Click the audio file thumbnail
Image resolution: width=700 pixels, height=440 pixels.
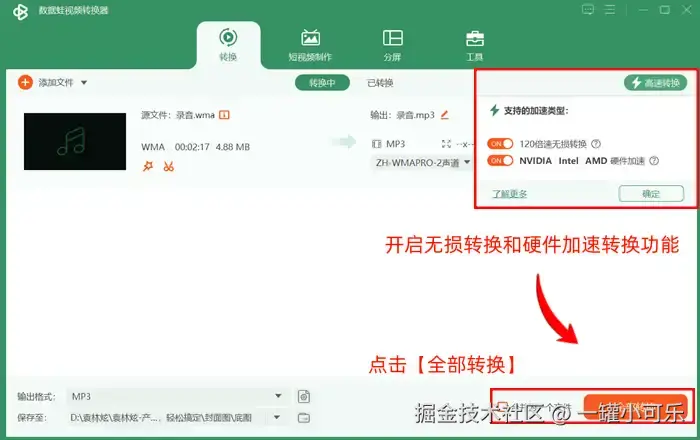pos(75,141)
